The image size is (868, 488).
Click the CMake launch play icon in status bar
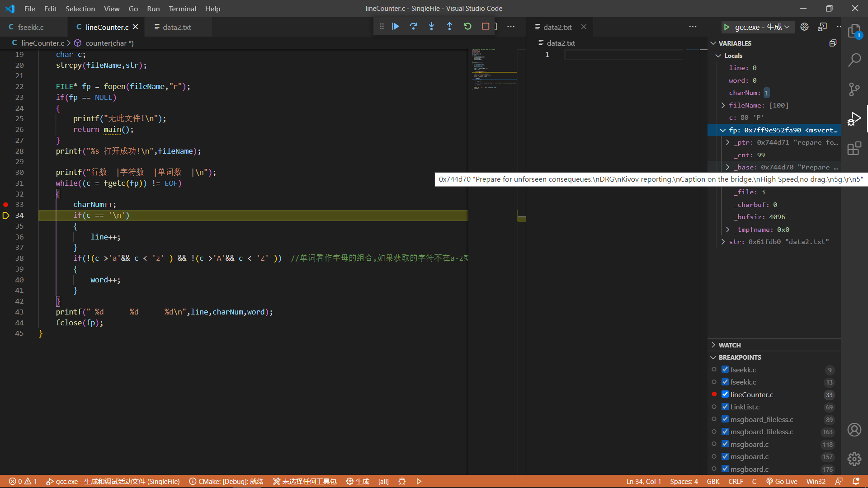tap(419, 481)
